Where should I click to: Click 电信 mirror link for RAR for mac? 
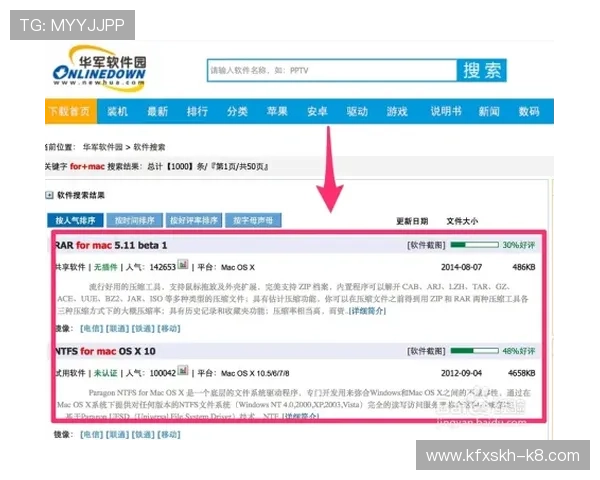coord(91,328)
